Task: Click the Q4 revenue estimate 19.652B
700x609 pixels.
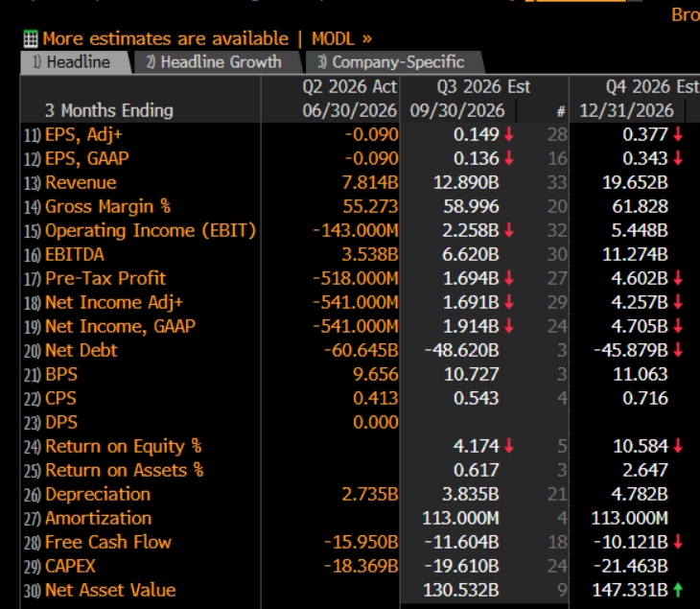Action: [x=635, y=182]
